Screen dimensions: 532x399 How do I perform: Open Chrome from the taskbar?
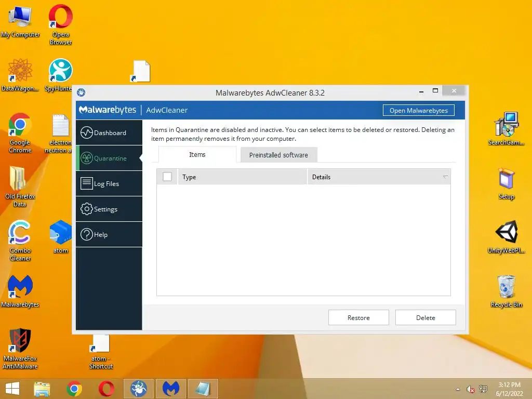coord(74,389)
